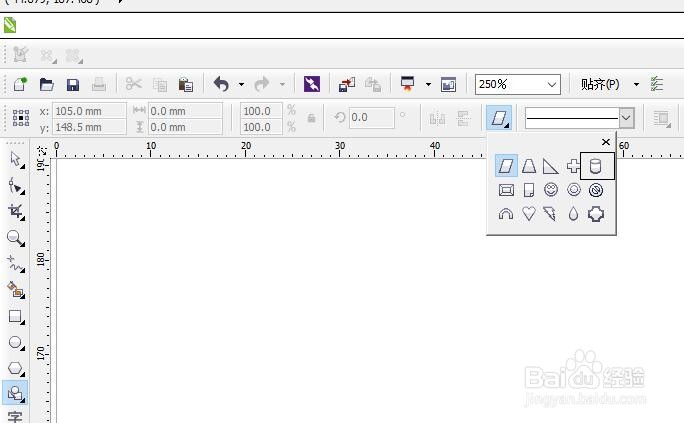Edit the y position 148.5 mm field
The image size is (684, 423).
(89, 127)
